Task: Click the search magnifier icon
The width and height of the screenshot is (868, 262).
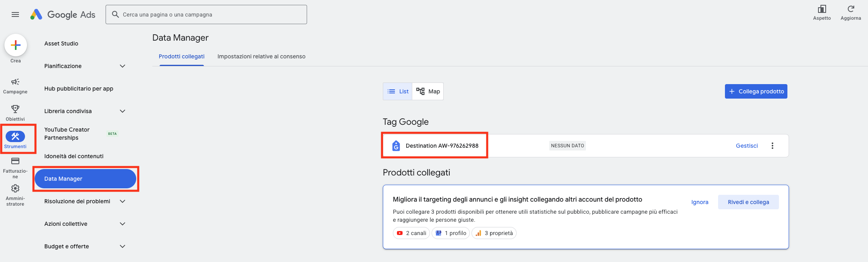Action: point(115,14)
